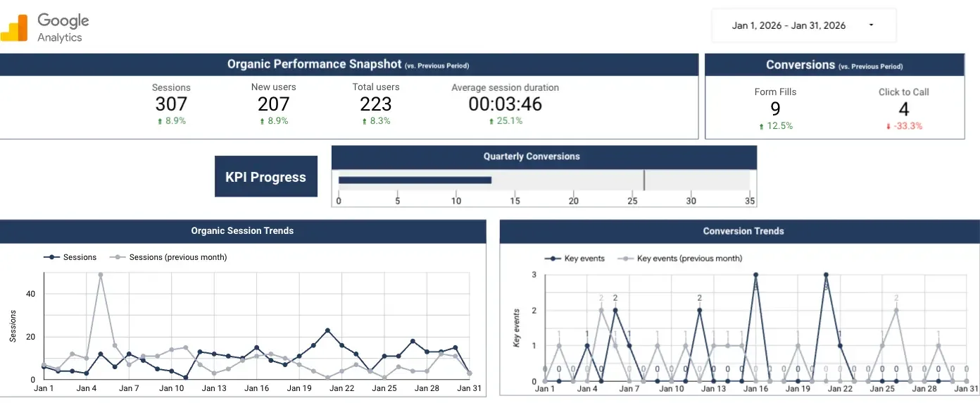
Task: Click the Total users value 223
Action: tap(376, 104)
